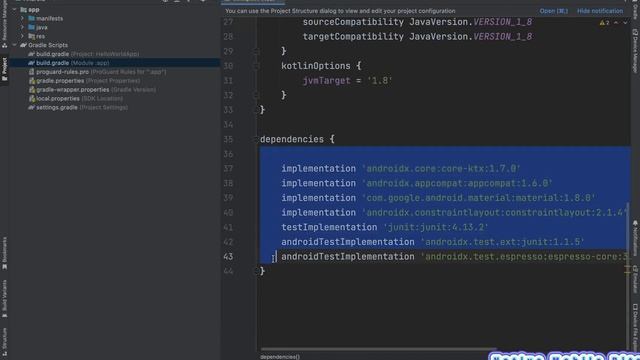
Task: Collapse the app module node
Action: point(15,9)
